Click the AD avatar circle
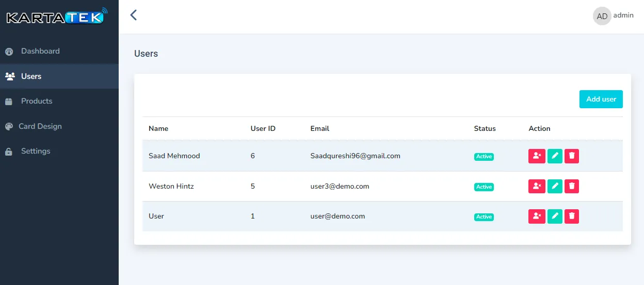The image size is (644, 285). (x=602, y=16)
